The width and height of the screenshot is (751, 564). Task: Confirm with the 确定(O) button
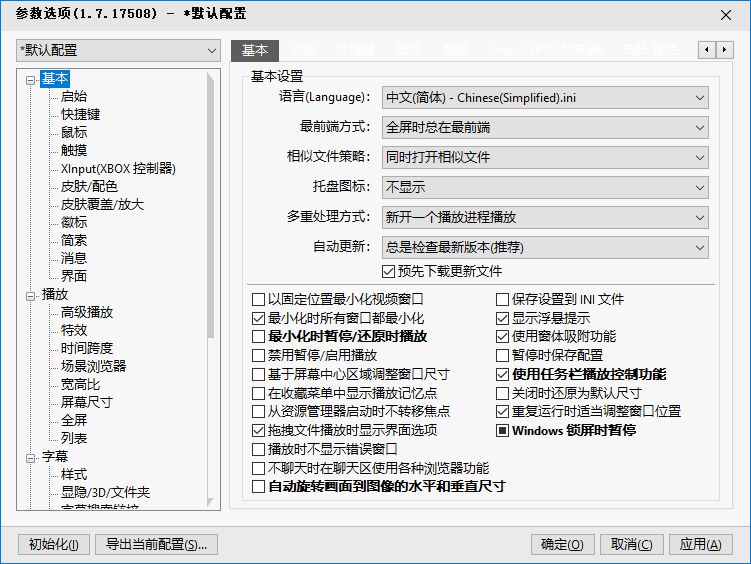562,545
